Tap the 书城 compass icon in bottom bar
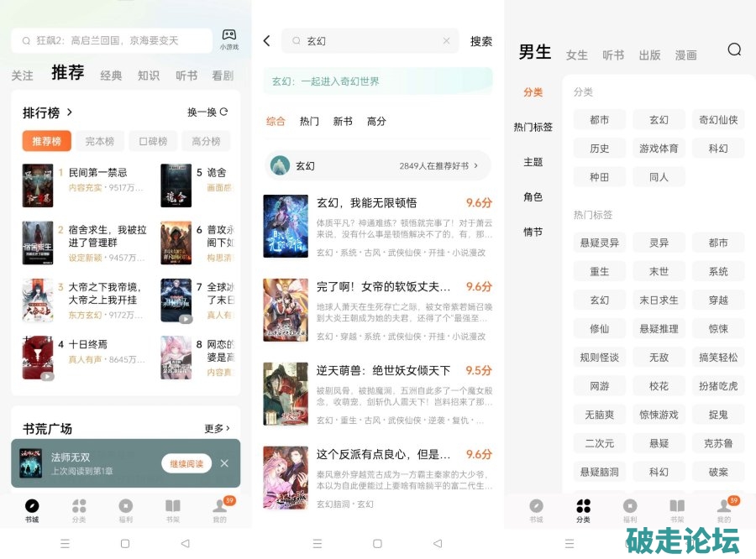The width and height of the screenshot is (756, 559). [x=32, y=506]
